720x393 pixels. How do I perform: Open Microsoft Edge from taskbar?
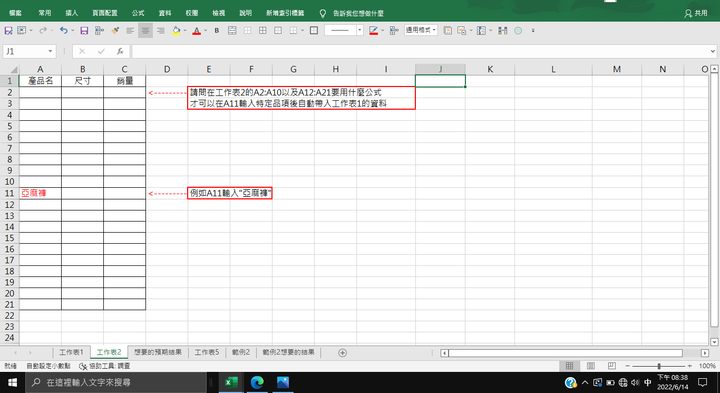[257, 382]
